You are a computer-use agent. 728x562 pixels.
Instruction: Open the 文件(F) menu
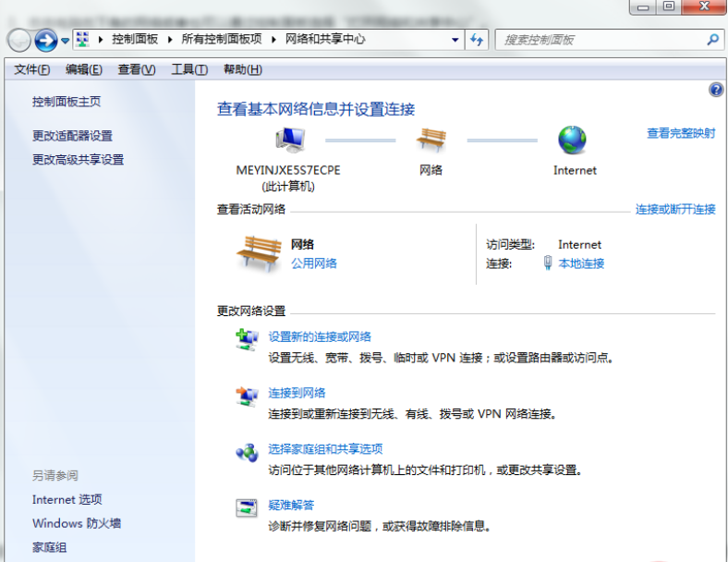(x=32, y=69)
